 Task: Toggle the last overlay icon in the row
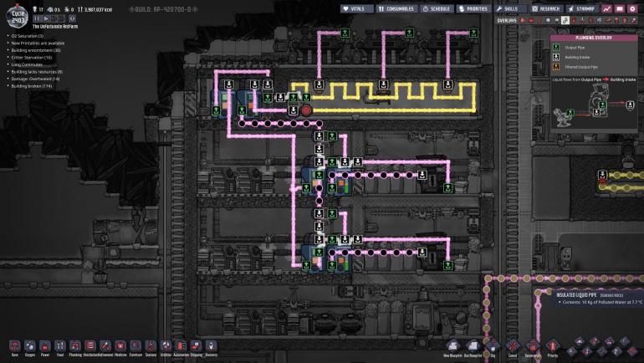pos(633,21)
